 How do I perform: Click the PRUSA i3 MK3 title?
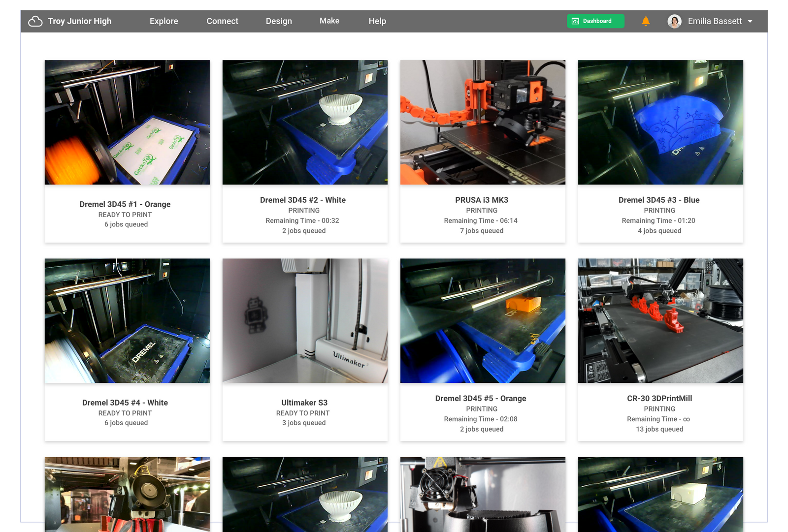482,200
